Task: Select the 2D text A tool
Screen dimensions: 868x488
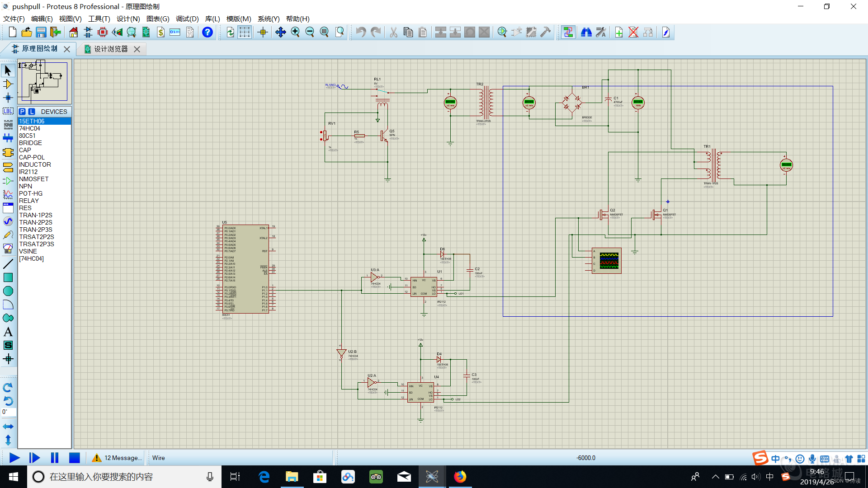Action: click(8, 332)
